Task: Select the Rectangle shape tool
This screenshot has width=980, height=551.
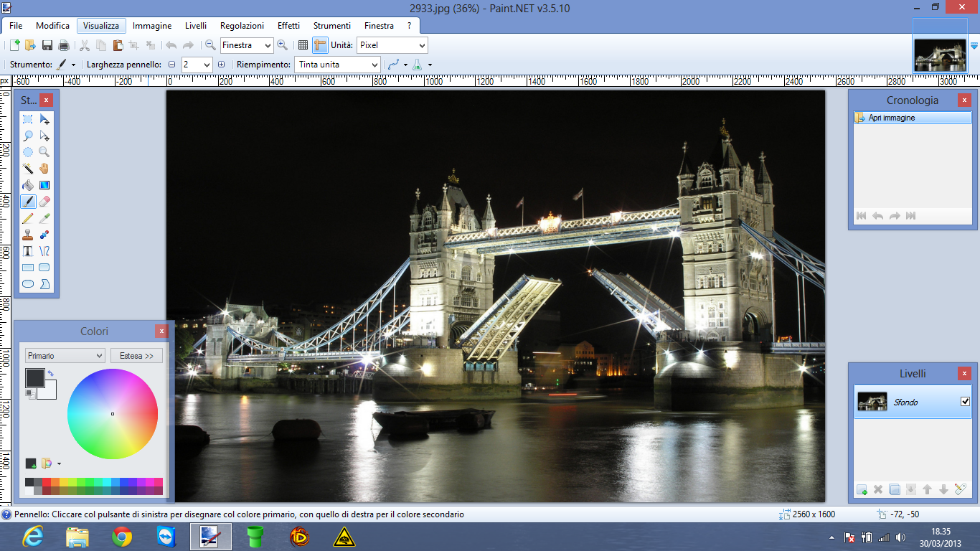Action: coord(28,268)
